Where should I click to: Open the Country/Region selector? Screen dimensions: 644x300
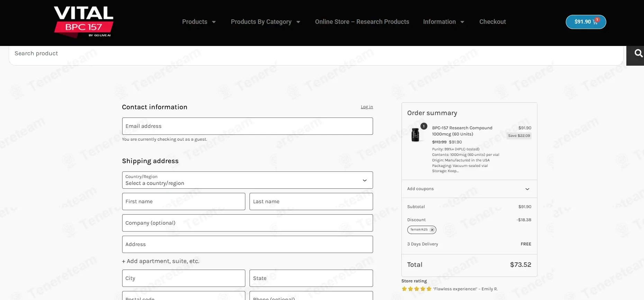coord(247,180)
